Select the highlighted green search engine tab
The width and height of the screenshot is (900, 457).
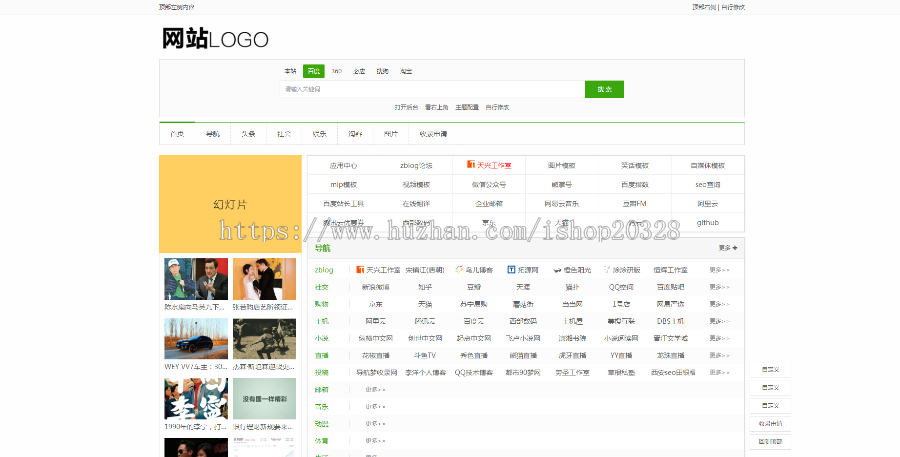coord(313,71)
